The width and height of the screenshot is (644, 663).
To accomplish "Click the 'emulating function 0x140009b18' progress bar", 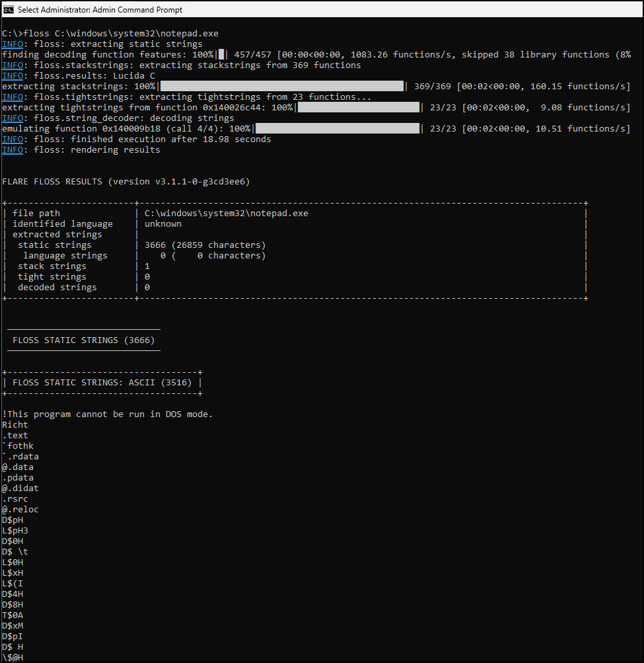I will coord(338,128).
